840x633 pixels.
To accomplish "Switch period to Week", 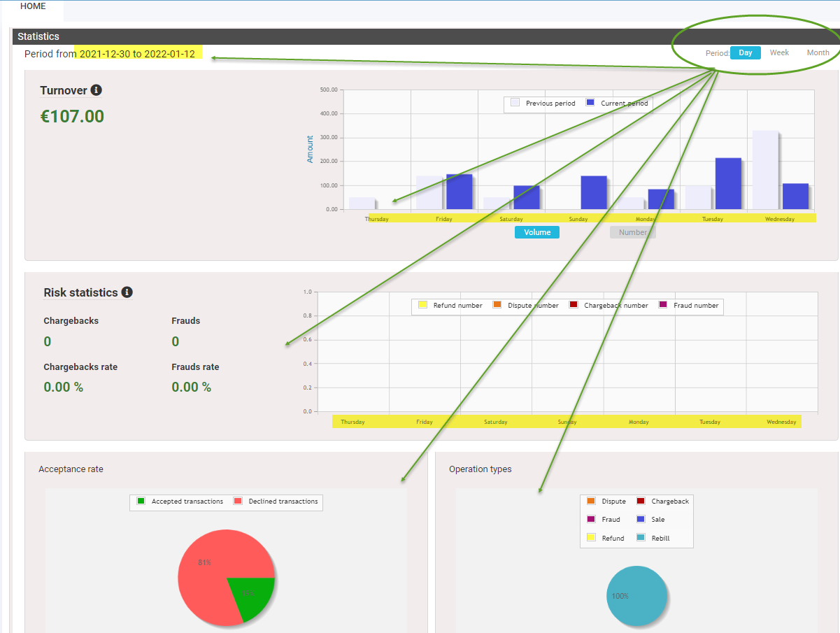I will [x=779, y=52].
